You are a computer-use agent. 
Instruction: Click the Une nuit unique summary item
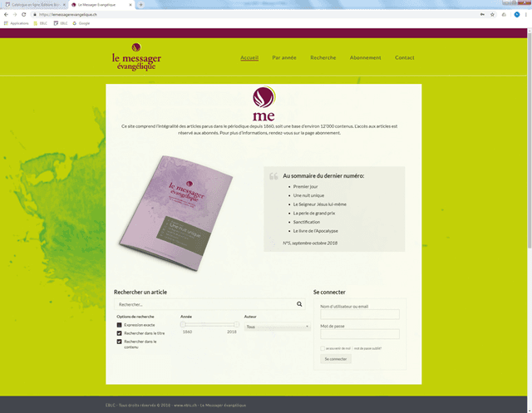(308, 195)
